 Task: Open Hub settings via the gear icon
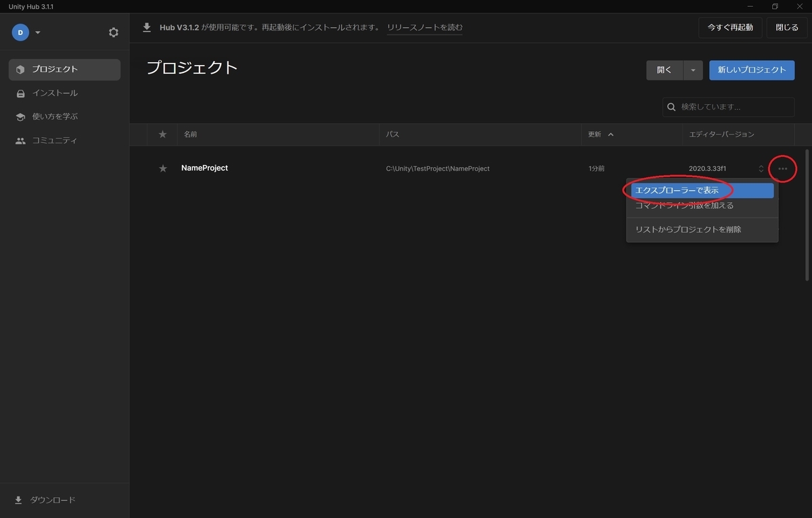[113, 32]
